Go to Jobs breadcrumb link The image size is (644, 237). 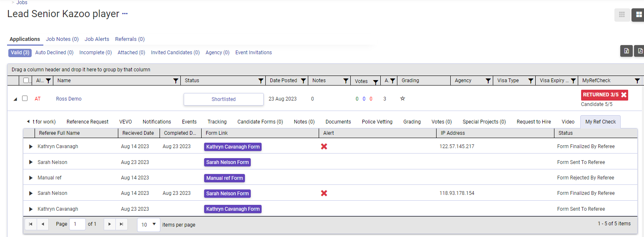coord(22,3)
